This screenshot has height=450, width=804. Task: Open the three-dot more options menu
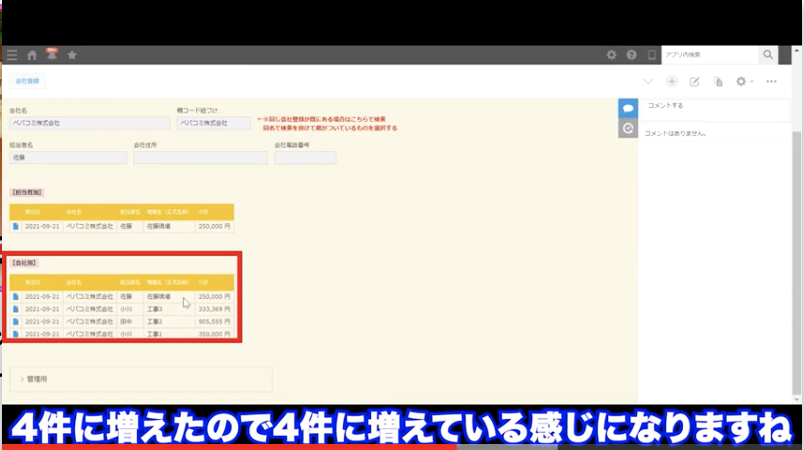point(771,82)
